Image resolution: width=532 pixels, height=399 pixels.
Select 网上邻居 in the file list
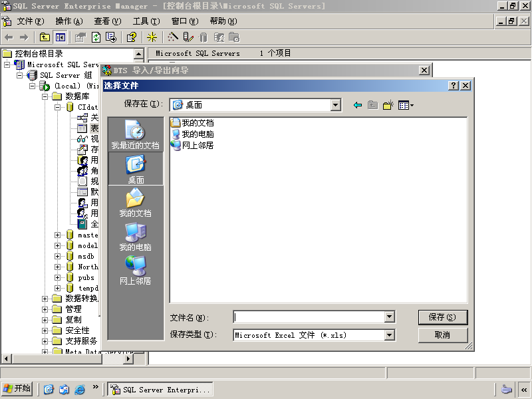point(192,145)
